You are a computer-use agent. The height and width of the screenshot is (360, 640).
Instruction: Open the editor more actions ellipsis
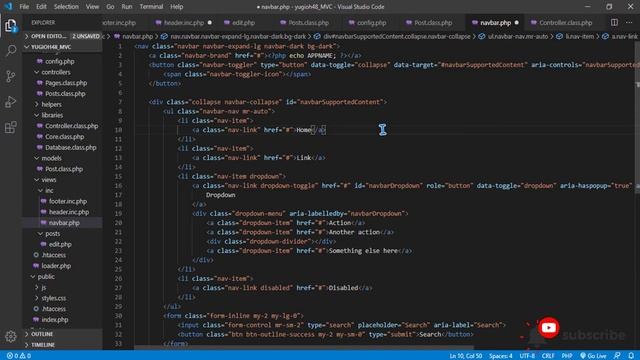pos(629,22)
